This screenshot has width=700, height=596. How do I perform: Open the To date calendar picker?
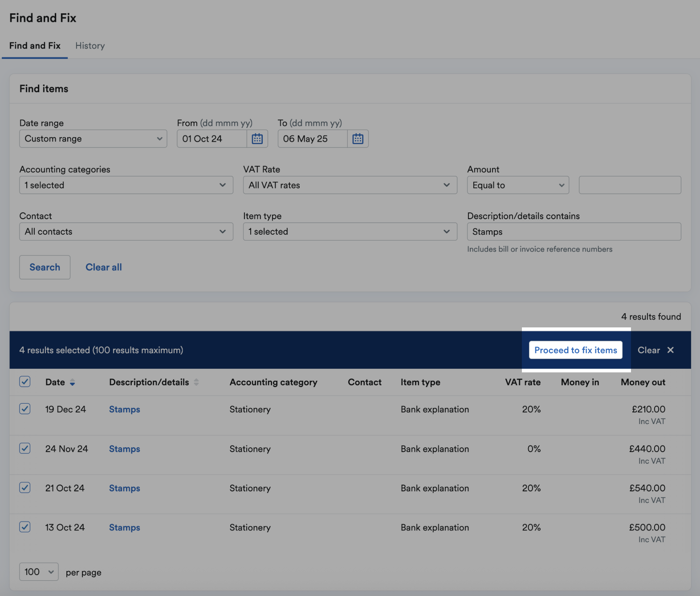[x=358, y=139]
